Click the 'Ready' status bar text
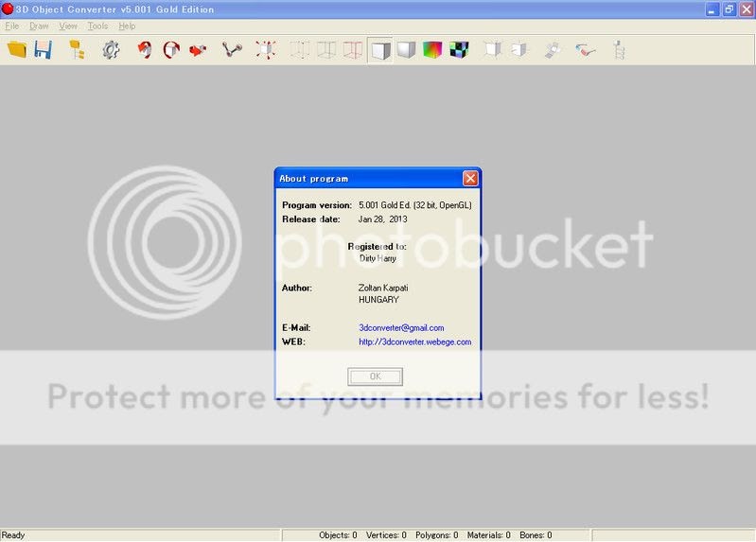 [x=13, y=535]
